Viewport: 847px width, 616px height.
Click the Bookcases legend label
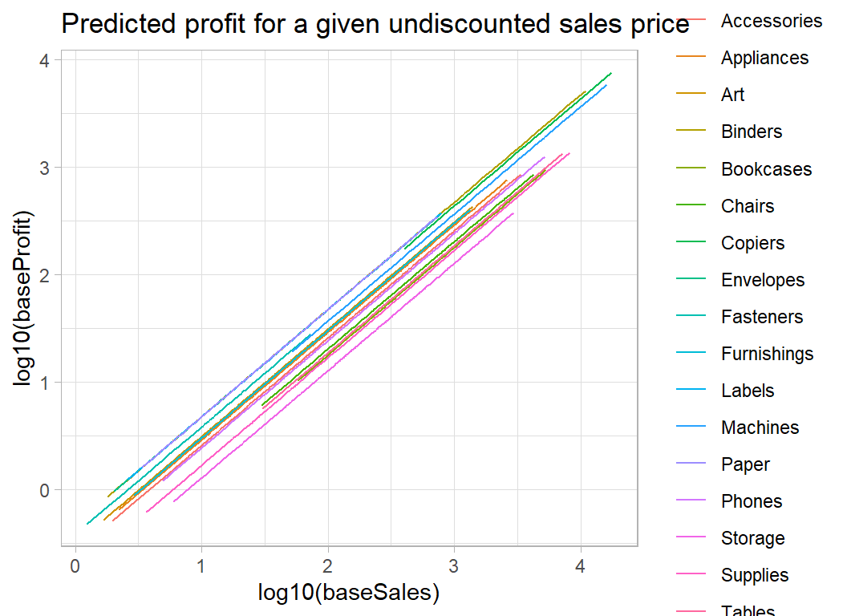766,169
